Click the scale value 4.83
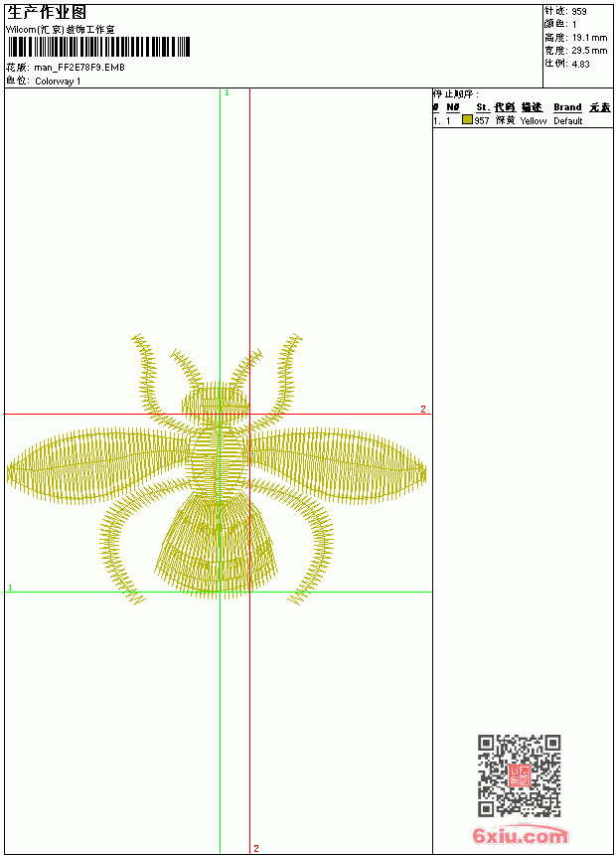The image size is (616, 855). tap(580, 64)
